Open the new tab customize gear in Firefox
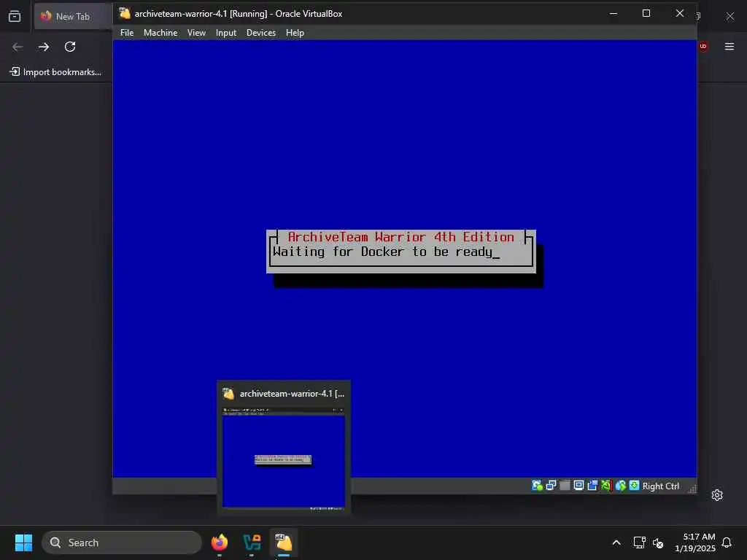 point(717,495)
